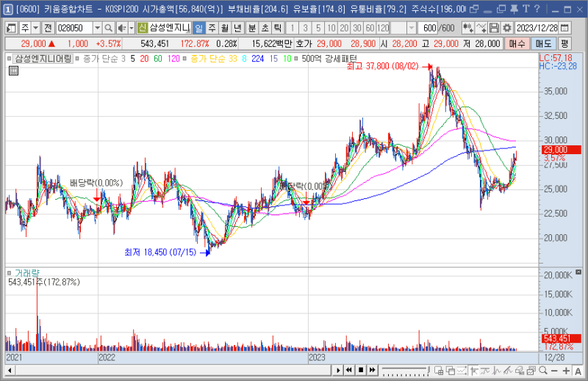588x381 pixels.
Task: Click the play button on chart replay
Action: (x=338, y=370)
